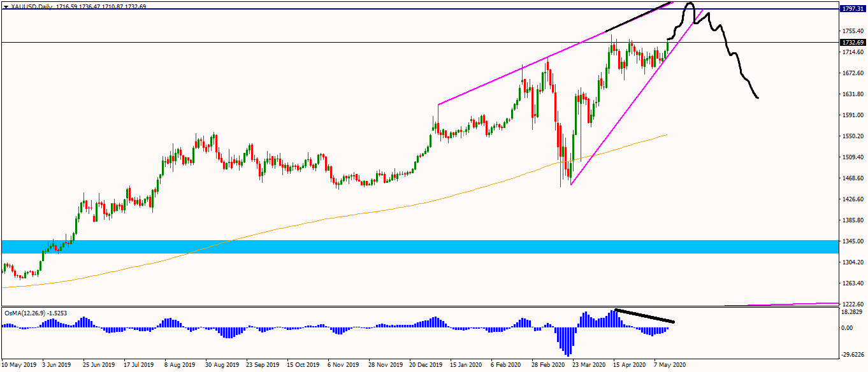Viewport: 868px width, 372px height.
Task: Click the 1550.20 price axis label
Action: pyautogui.click(x=853, y=136)
